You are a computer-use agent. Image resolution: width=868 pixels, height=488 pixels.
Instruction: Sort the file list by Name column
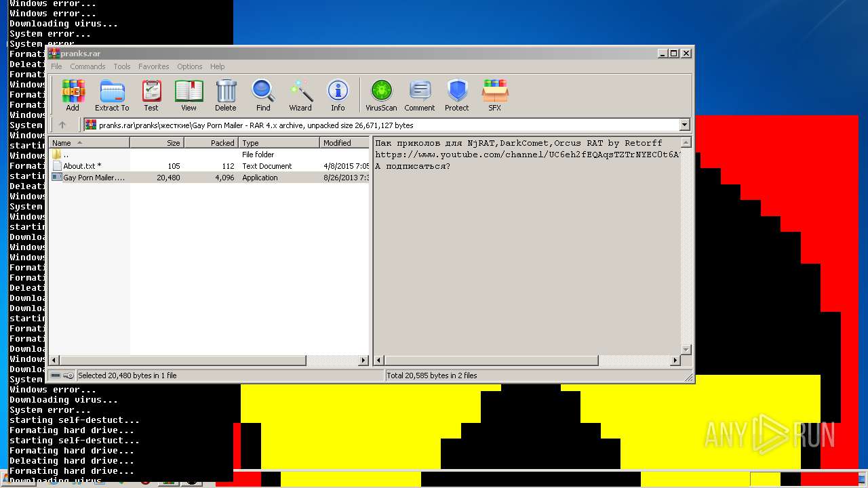(x=89, y=143)
